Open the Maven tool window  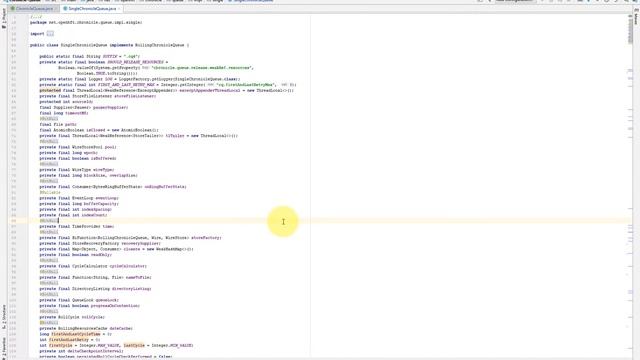pos(636,17)
